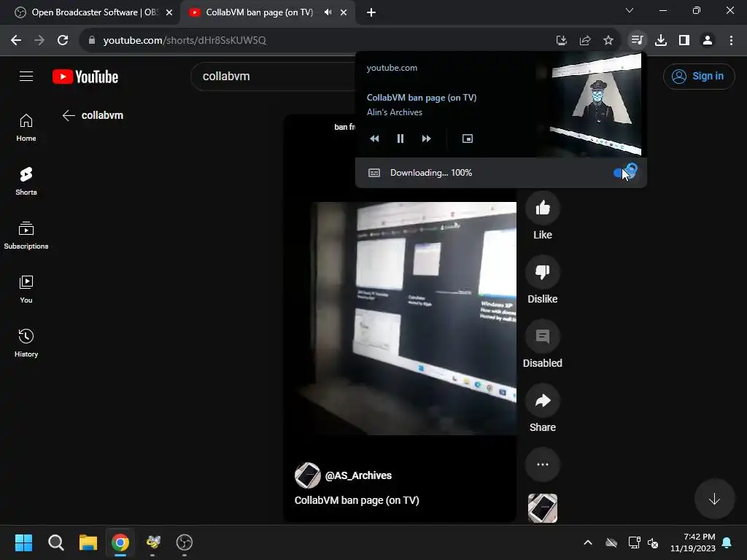
Task: Go back from collabvm search results
Action: click(x=69, y=115)
